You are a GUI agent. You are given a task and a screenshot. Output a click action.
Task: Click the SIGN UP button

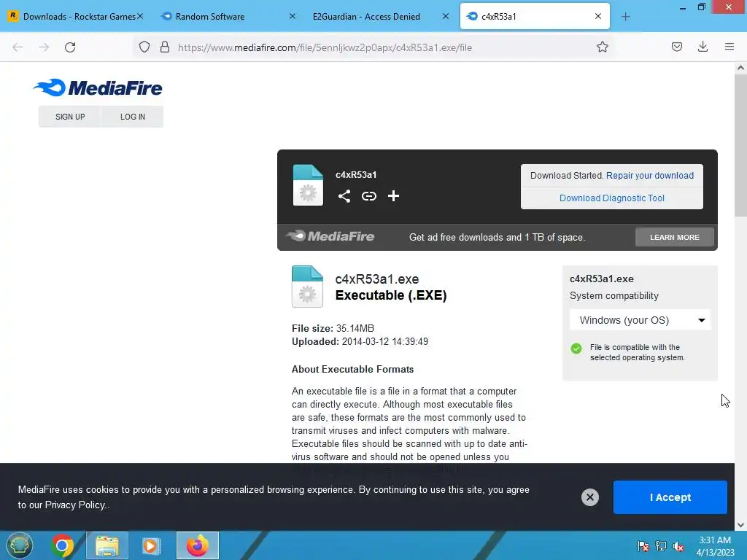tap(70, 117)
